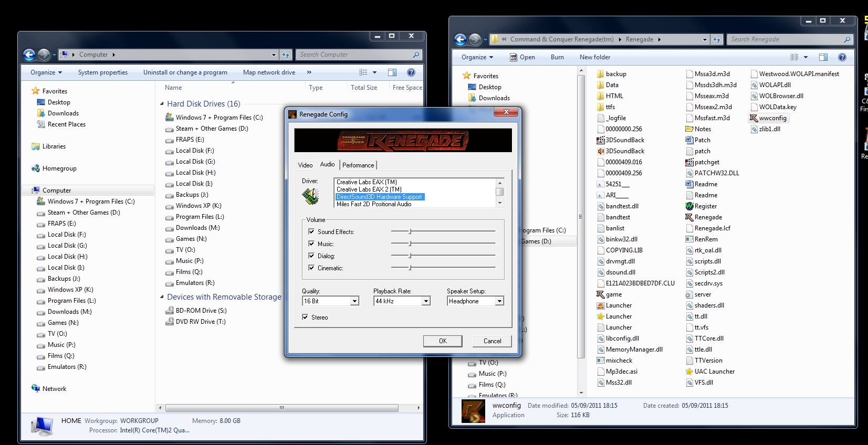868x445 pixels.
Task: Switch to the Video tab
Action: click(x=305, y=165)
